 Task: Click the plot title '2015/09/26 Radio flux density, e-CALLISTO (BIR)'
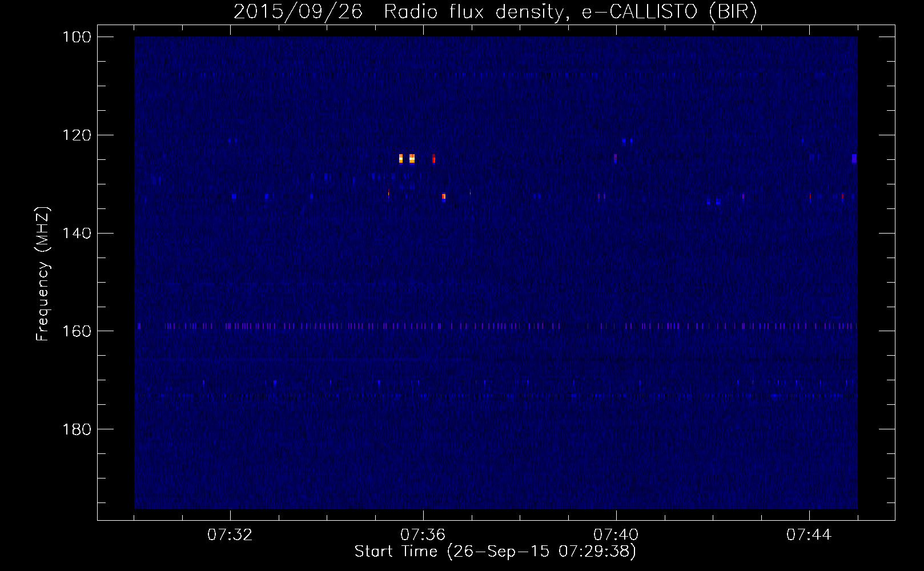(495, 12)
